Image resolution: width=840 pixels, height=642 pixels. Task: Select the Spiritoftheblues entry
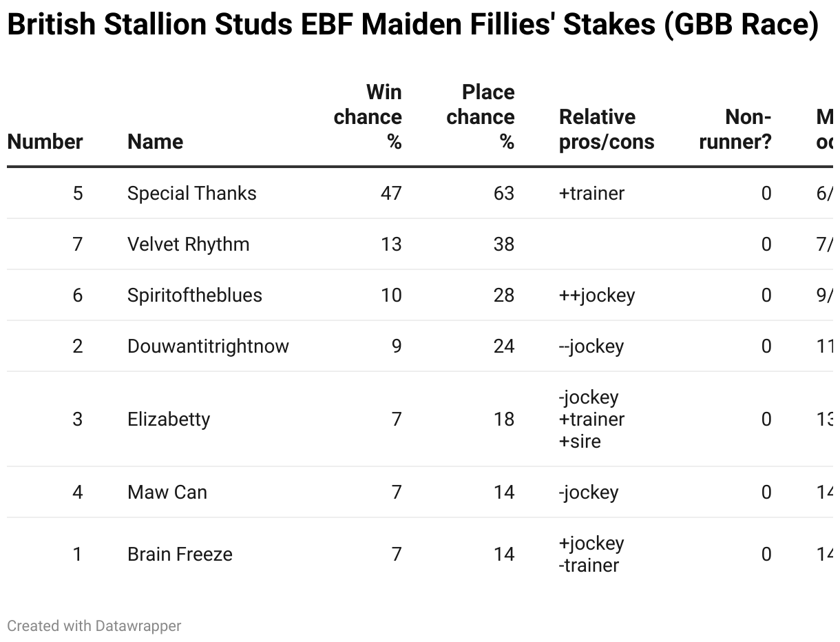tap(195, 296)
